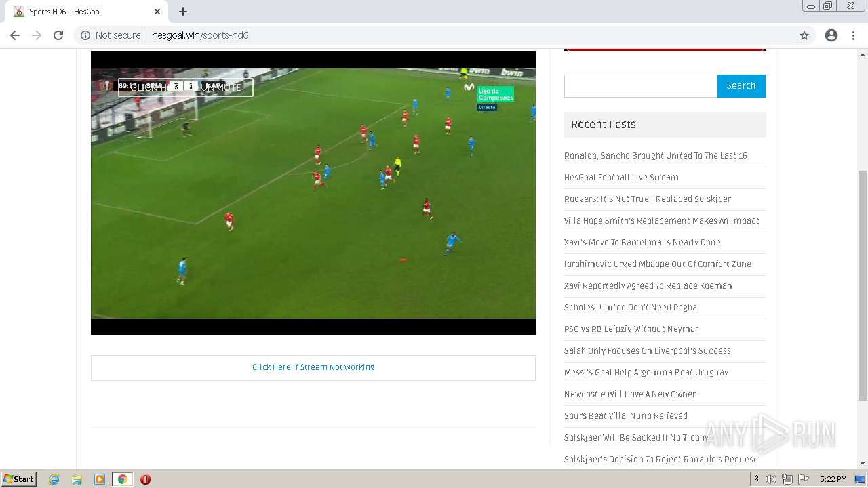Click the network tray icon

tap(787, 479)
